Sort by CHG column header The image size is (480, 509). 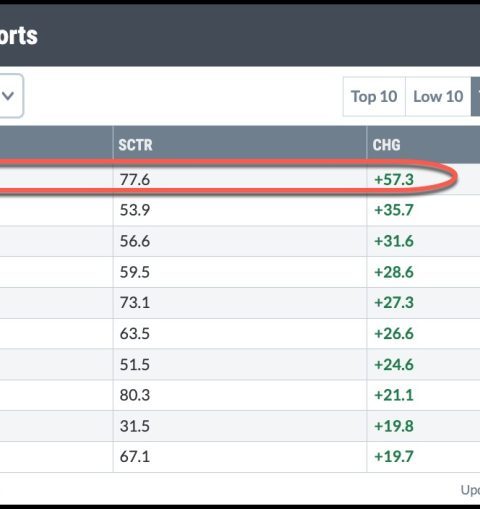(x=386, y=145)
